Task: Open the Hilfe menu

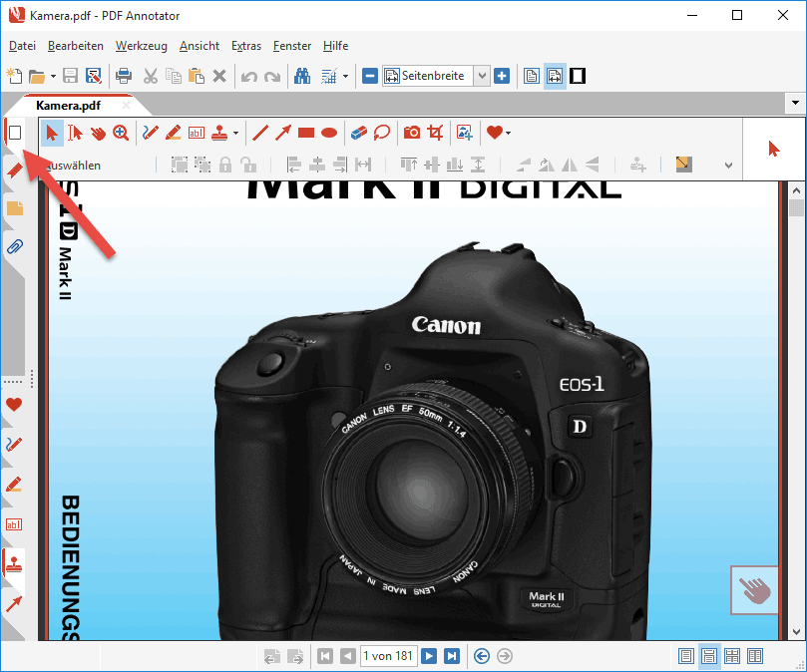Action: [x=335, y=46]
